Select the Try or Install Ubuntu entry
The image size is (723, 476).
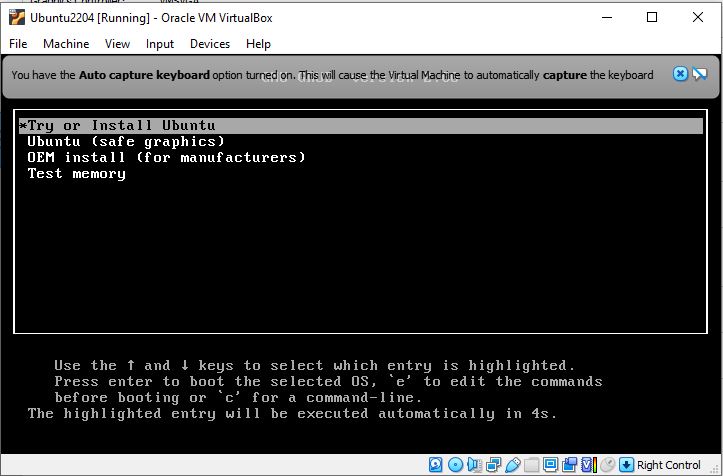click(x=361, y=126)
